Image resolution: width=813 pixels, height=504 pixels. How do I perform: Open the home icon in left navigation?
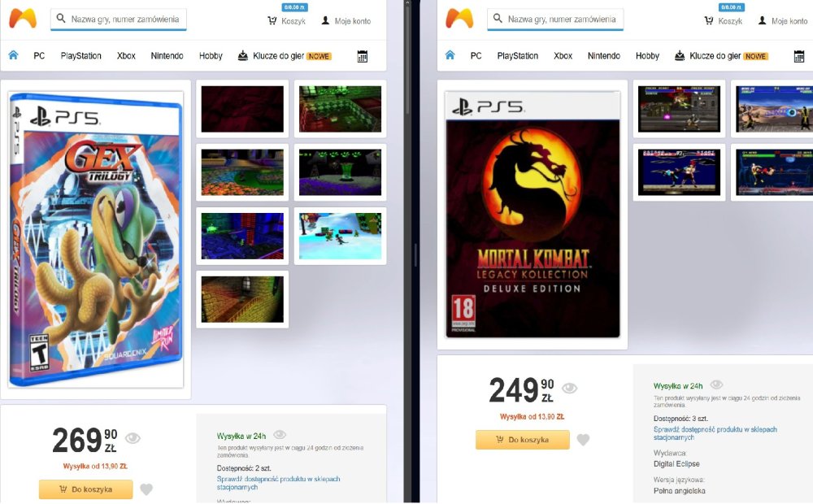click(14, 55)
